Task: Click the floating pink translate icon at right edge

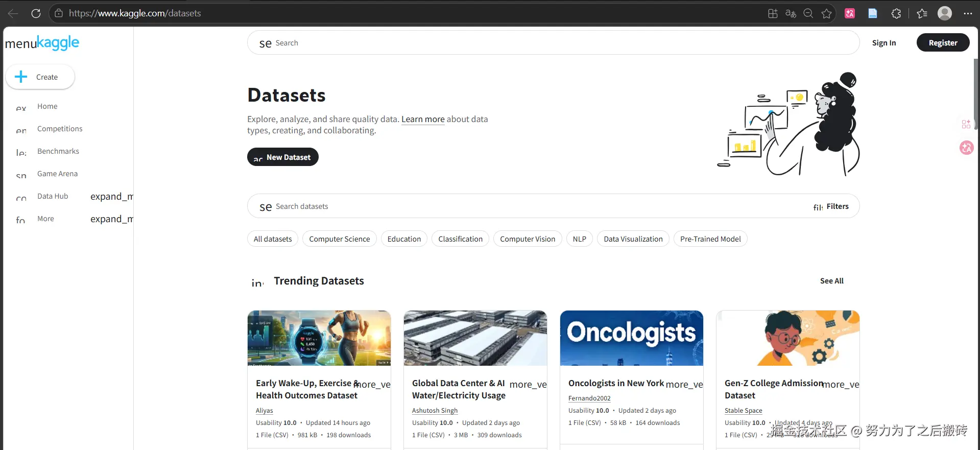Action: 966,148
